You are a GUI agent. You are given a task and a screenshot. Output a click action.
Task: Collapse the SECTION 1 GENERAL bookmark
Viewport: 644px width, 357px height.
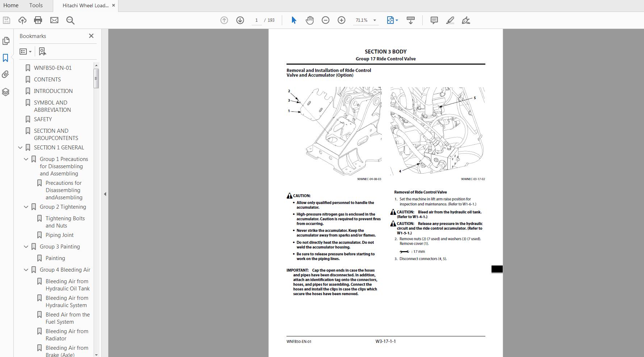(x=20, y=147)
